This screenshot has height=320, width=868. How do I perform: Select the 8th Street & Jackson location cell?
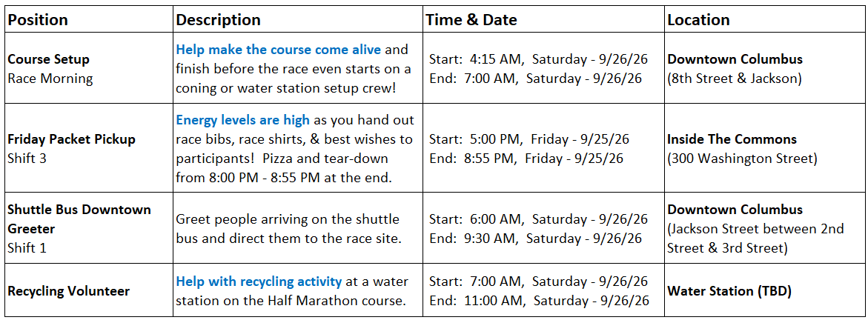[x=764, y=68]
